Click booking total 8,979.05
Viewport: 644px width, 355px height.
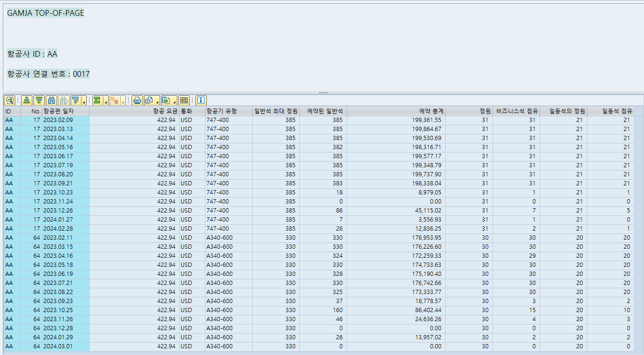pos(396,193)
